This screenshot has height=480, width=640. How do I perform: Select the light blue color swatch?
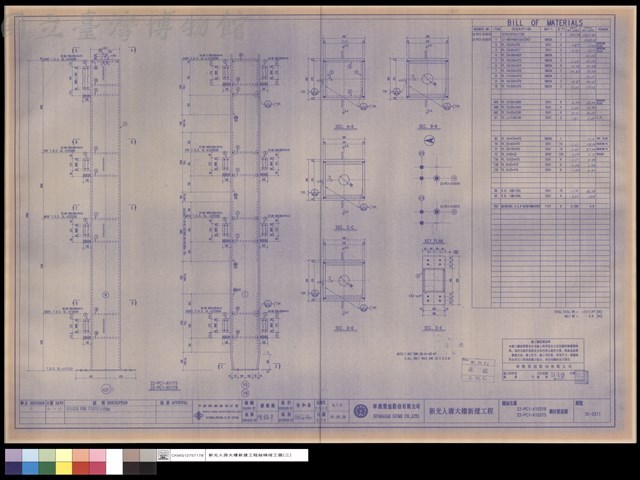point(30,456)
